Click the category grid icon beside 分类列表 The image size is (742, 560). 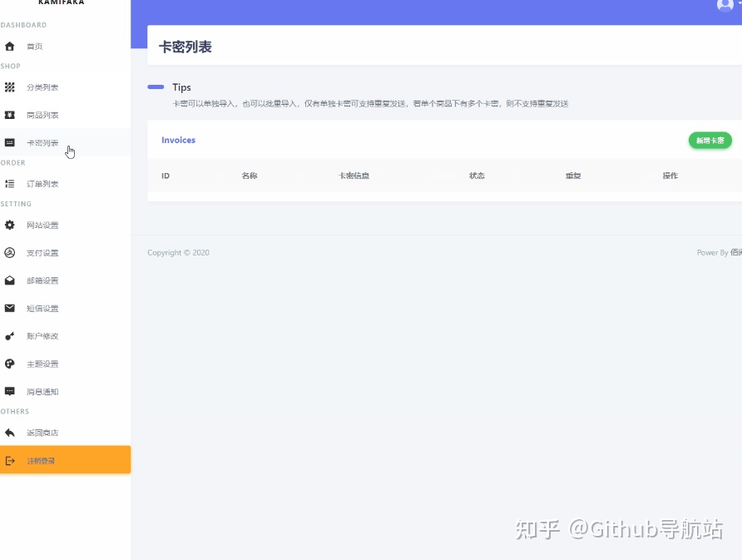[9, 87]
